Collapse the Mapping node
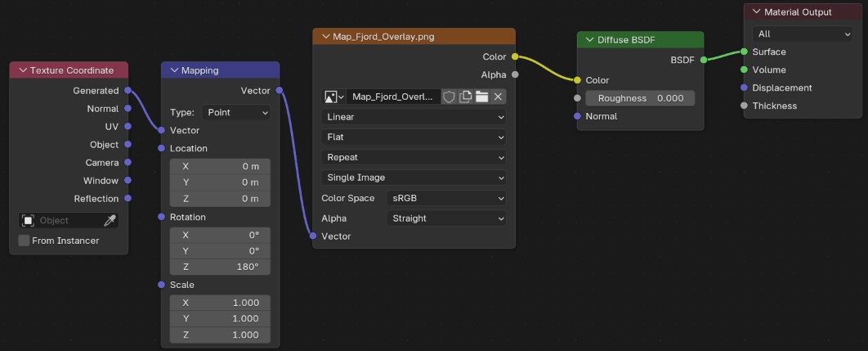Viewport: 868px width, 351px height. coord(174,70)
